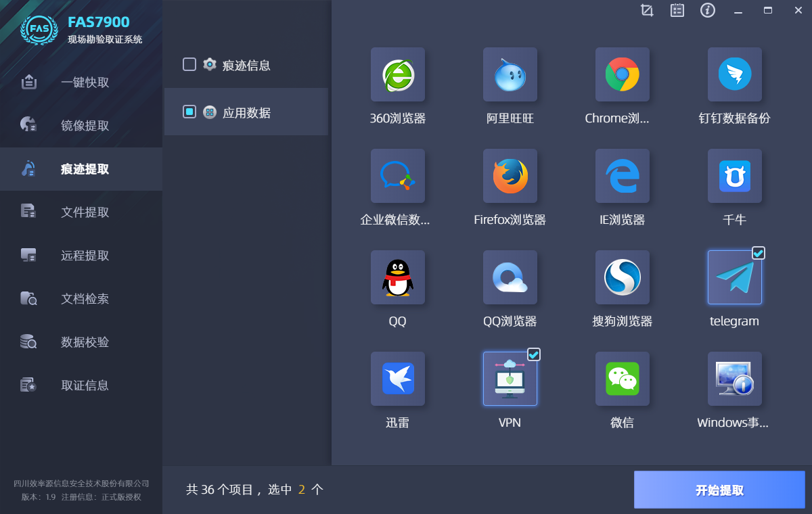Select the 钉钉数据备份 app icon
Viewport: 812px width, 514px height.
point(735,74)
